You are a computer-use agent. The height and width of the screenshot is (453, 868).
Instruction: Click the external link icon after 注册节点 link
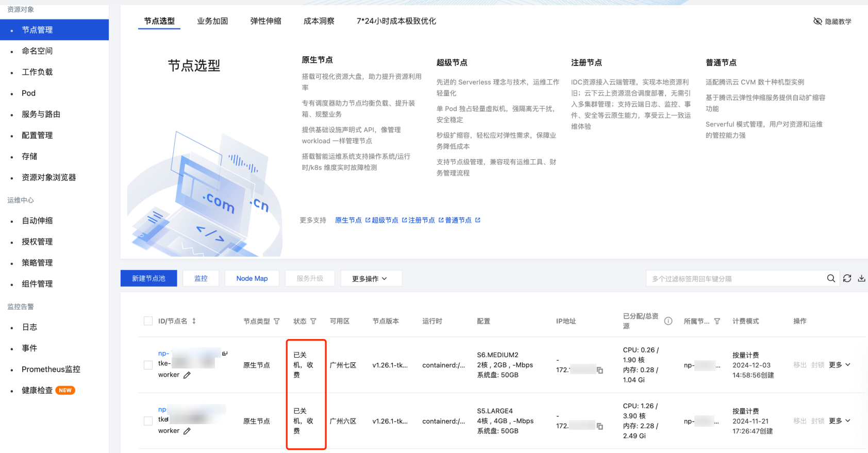pos(441,220)
